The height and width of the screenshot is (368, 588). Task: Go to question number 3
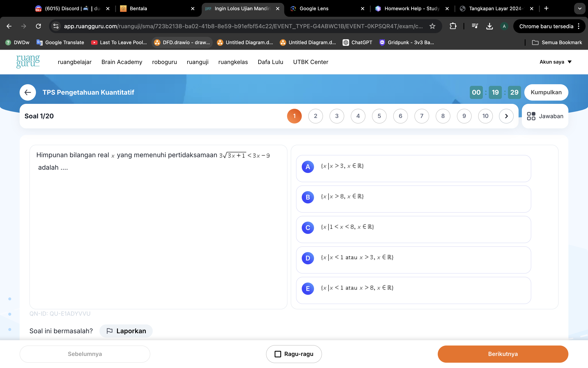337,116
